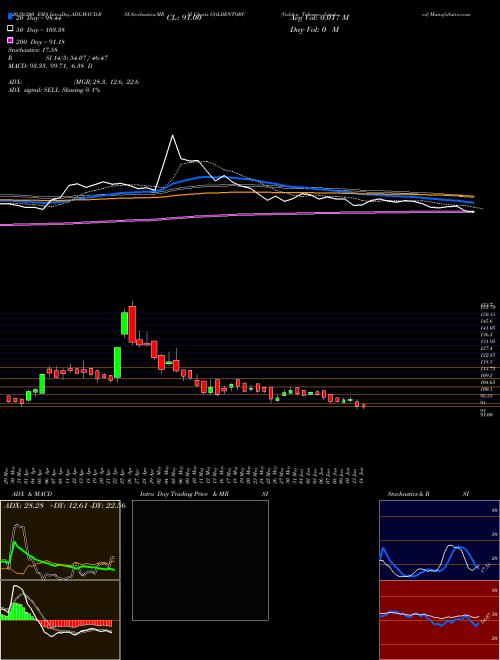Click the last candlestick near price 91
This screenshot has height=660, width=500.
coord(364,406)
